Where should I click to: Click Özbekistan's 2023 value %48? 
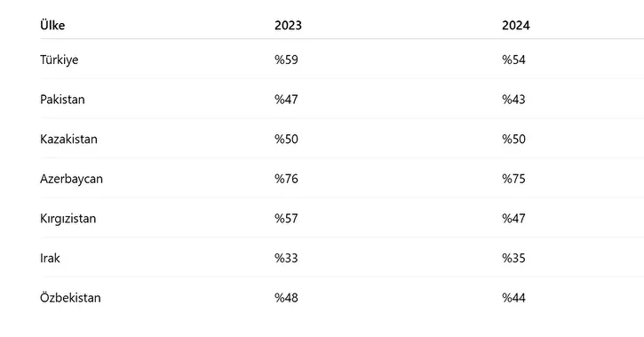(286, 298)
